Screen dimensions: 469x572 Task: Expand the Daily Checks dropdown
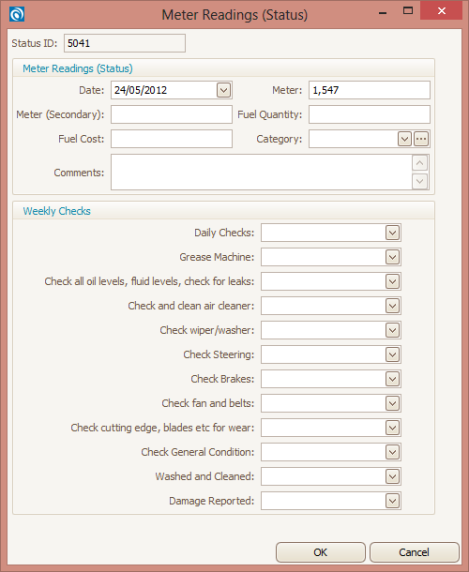click(392, 233)
